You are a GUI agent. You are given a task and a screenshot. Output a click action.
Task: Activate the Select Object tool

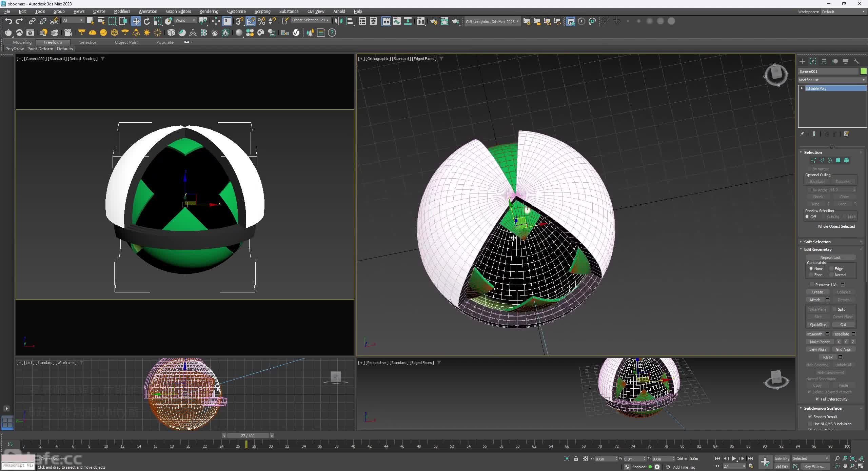click(90, 21)
